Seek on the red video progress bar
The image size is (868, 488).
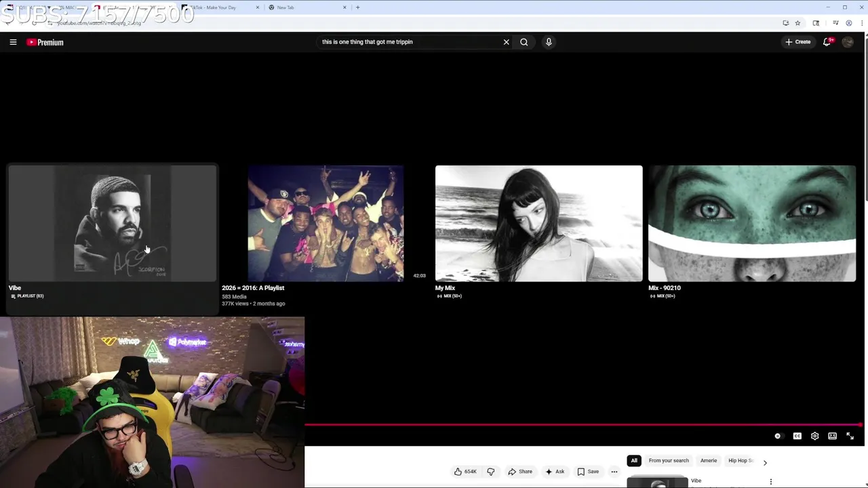(583, 425)
